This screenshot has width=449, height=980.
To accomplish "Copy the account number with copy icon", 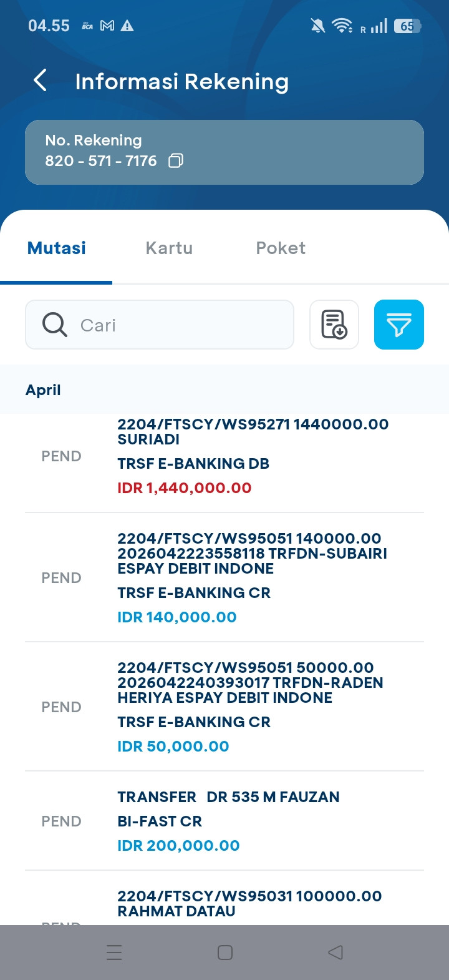I will (x=176, y=161).
